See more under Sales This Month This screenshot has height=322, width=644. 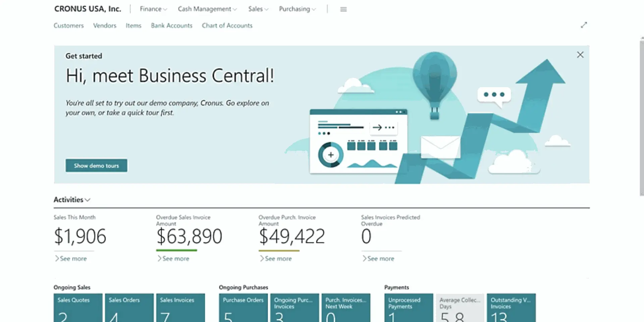click(71, 259)
